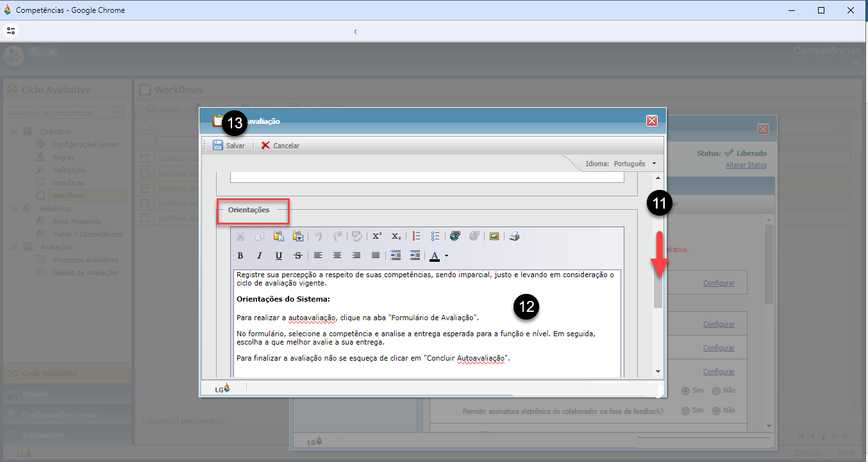
Task: Close the avaliação dialog with red X
Action: click(x=652, y=121)
